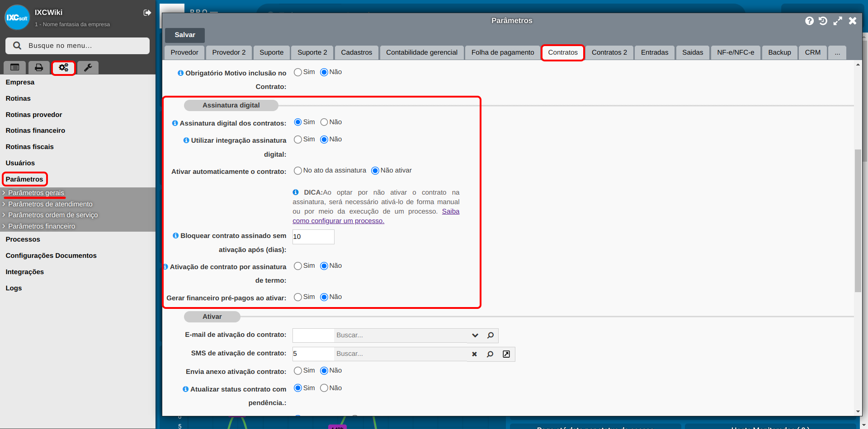Select Sim for Envia anexo ativação contrato

[x=298, y=371]
